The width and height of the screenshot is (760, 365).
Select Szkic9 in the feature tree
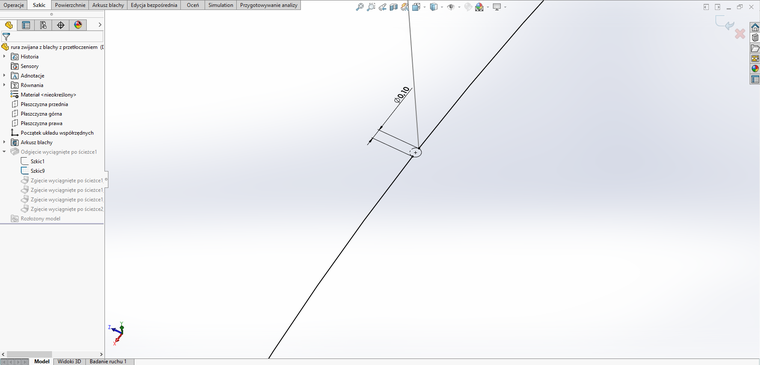point(38,171)
